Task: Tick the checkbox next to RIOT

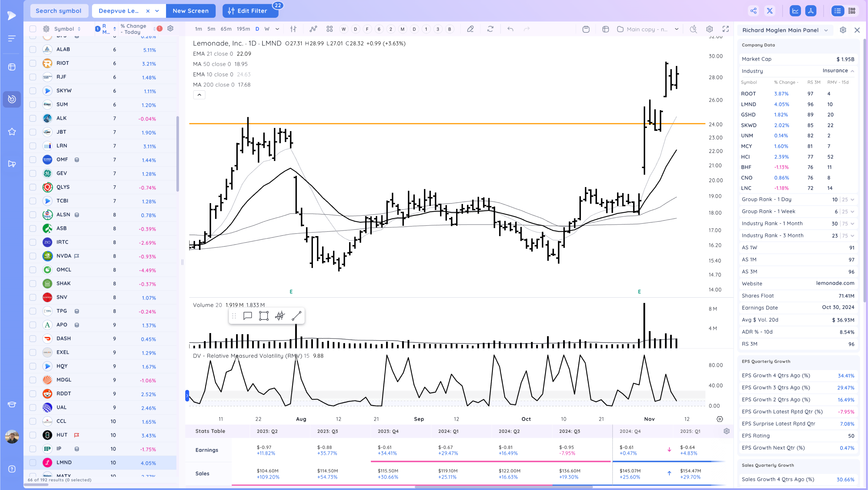Action: pyautogui.click(x=33, y=63)
